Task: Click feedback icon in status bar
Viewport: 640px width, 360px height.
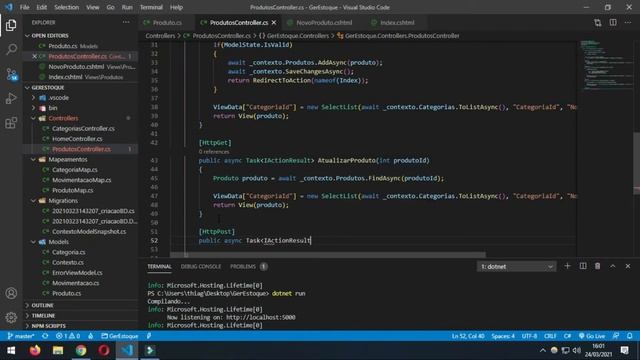Action: (616, 336)
